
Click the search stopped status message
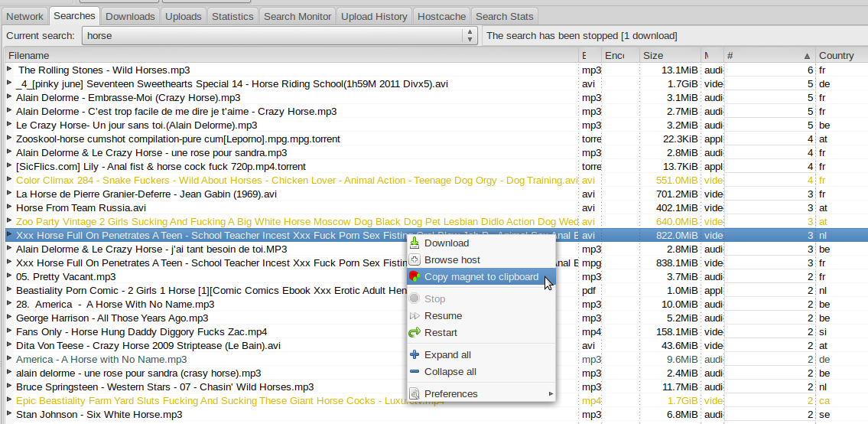581,36
